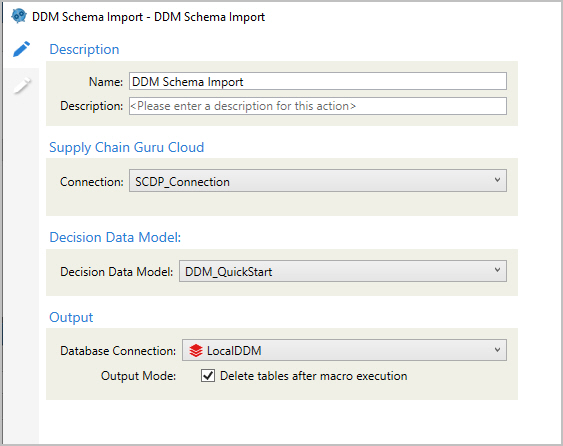Expand the Decision Data Model dropdown arrow
The height and width of the screenshot is (446, 563).
(x=497, y=270)
